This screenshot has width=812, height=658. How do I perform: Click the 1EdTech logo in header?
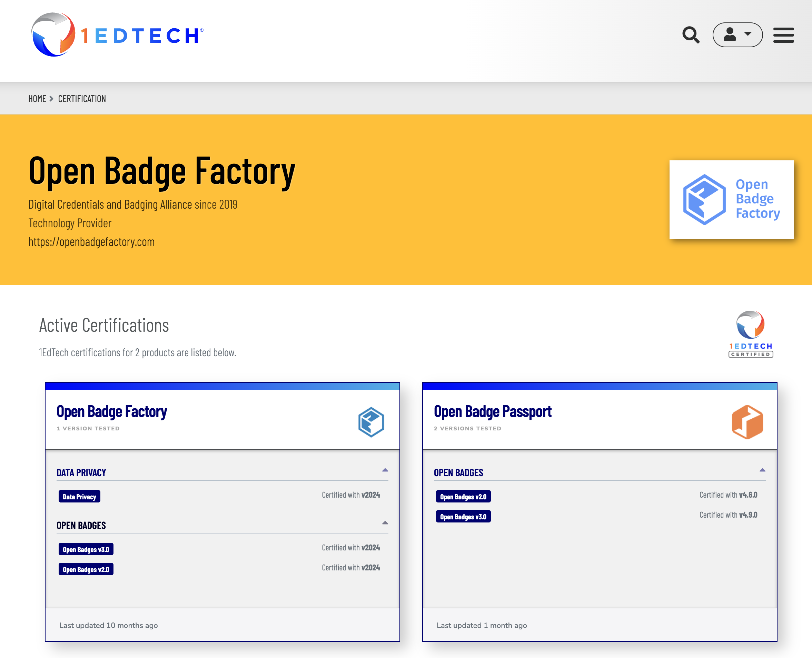click(117, 35)
